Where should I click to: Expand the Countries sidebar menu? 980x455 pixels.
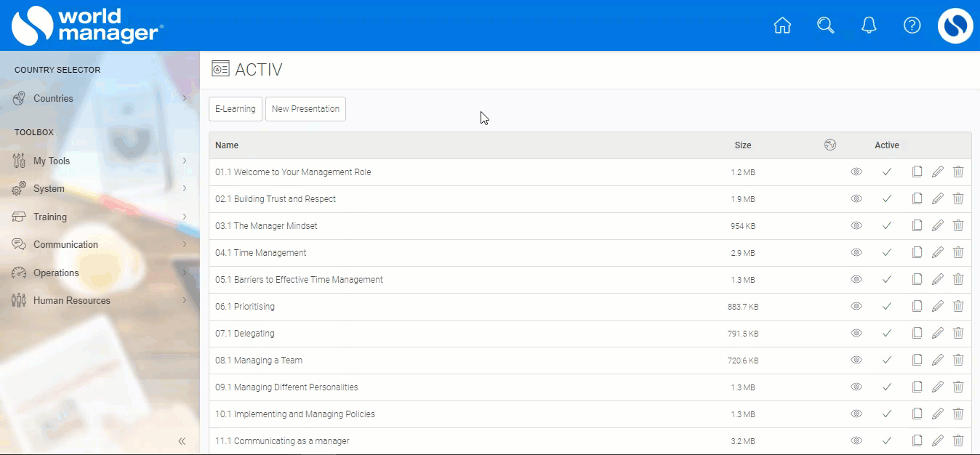53,99
